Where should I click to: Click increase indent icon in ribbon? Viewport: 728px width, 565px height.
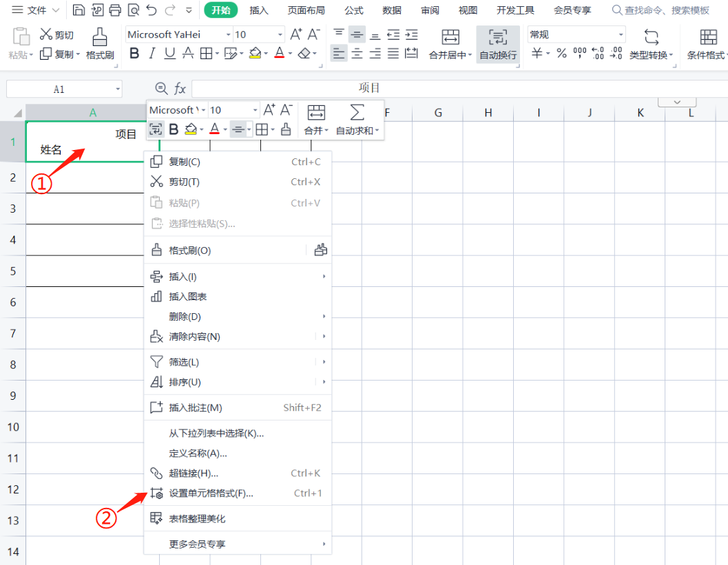[411, 34]
